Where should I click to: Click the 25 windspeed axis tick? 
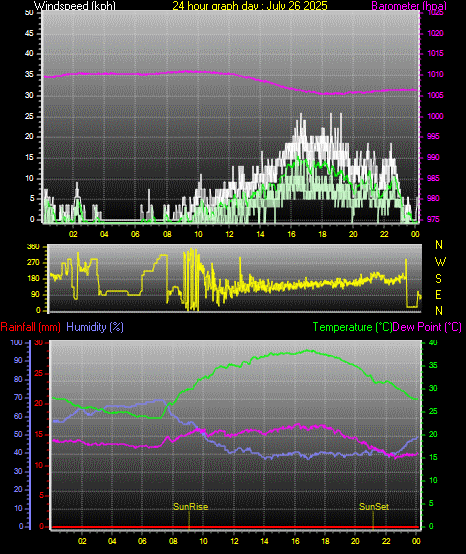pyautogui.click(x=29, y=117)
